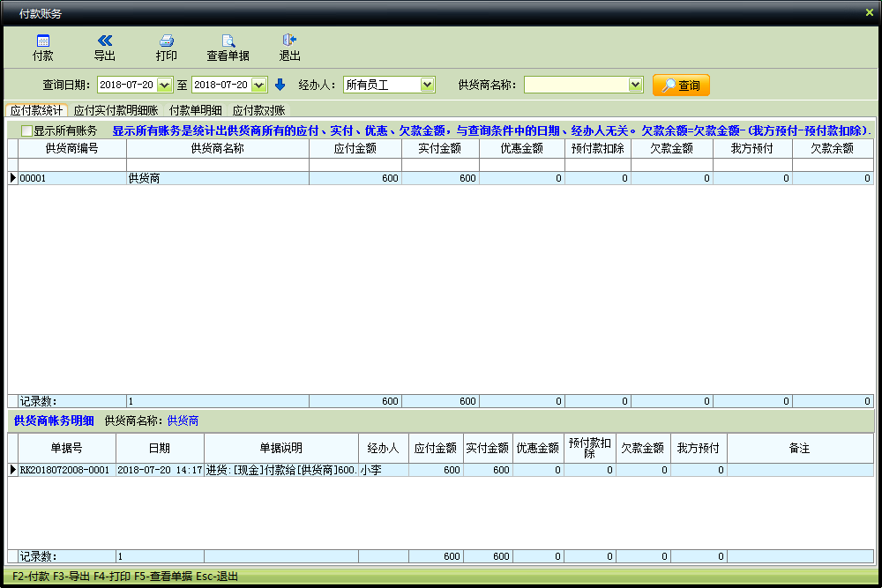This screenshot has width=882, height=588.
Task: Select supplier row 00001 in the table
Action: 71,178
